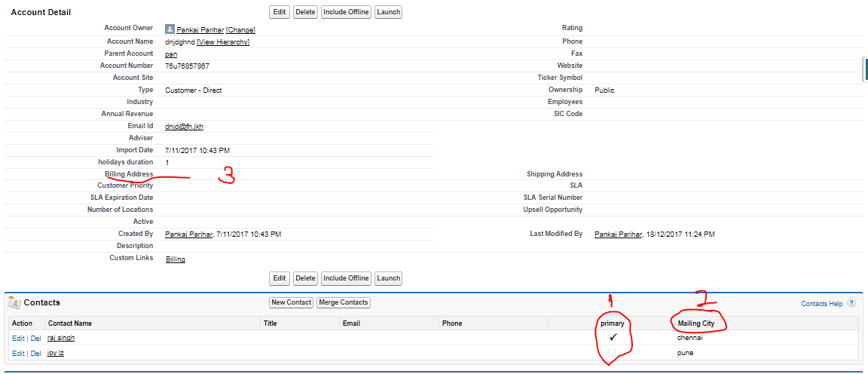Click the chennai mailing city cell
The width and height of the screenshot is (868, 374).
pos(689,338)
